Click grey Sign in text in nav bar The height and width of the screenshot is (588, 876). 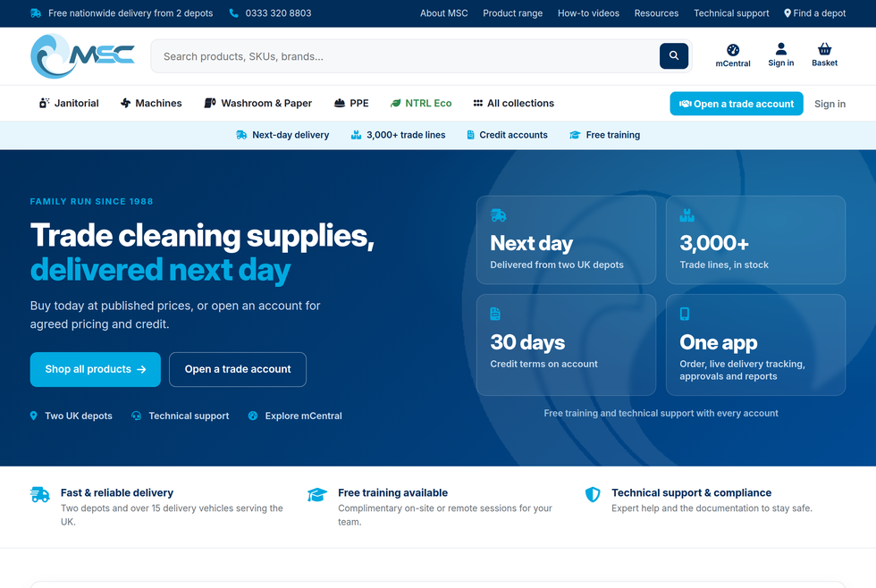click(x=830, y=104)
